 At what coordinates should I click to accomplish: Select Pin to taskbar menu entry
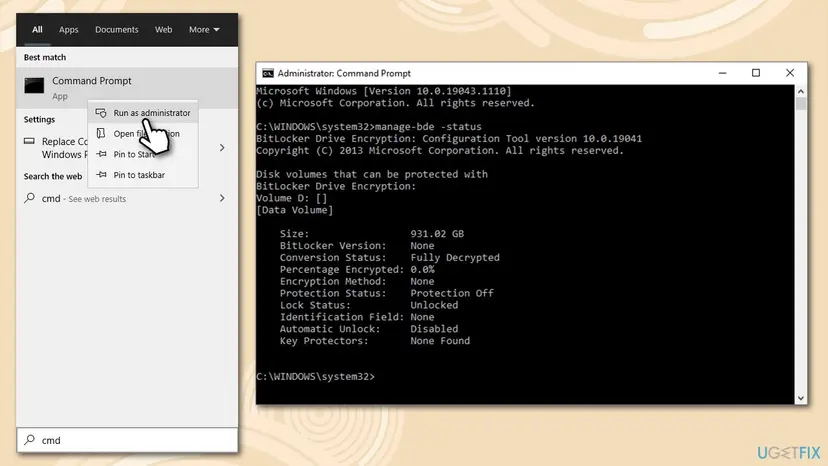[x=143, y=175]
